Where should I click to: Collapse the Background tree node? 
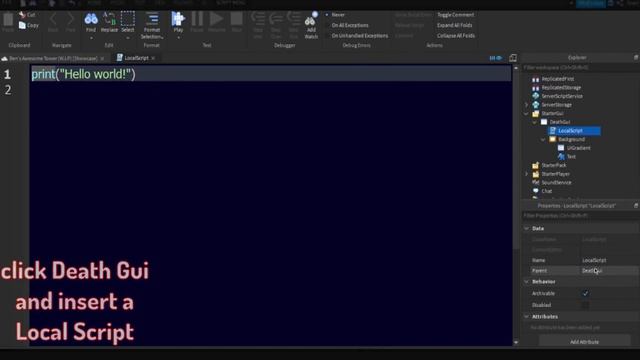click(x=543, y=139)
